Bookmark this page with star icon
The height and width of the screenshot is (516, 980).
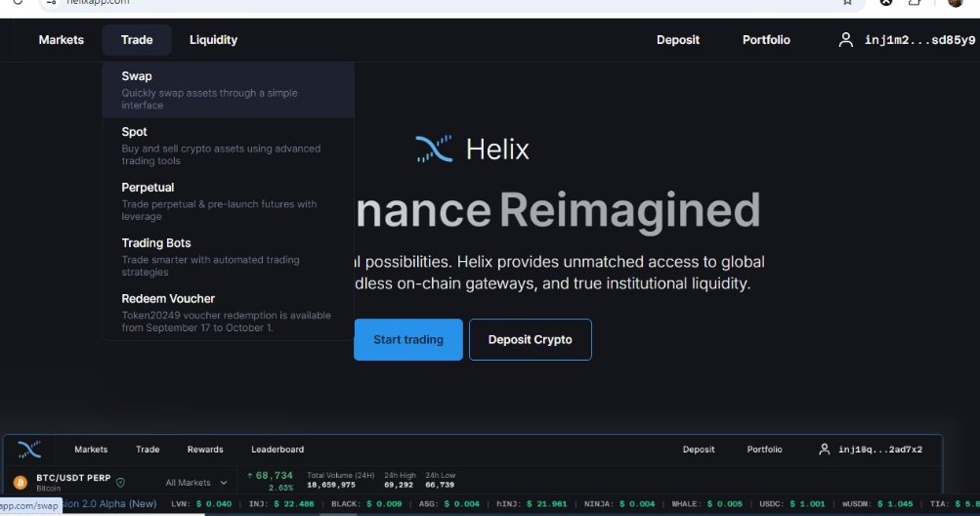click(x=847, y=3)
